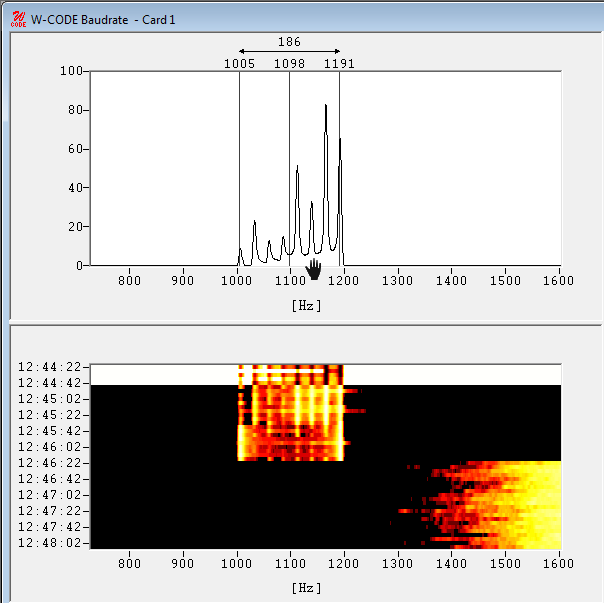Select the right cursor line at 1191 Hz
Image resolution: width=604 pixels, height=603 pixels.
click(339, 168)
